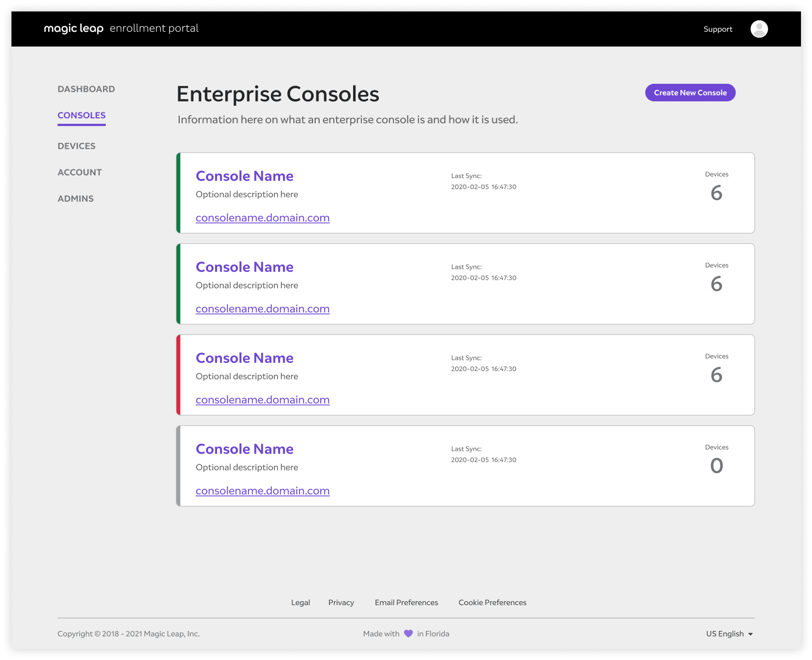Navigate to Account in sidebar

coord(80,172)
